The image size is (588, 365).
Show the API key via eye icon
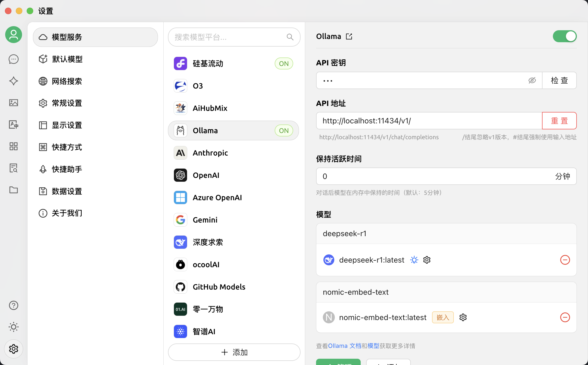[532, 80]
